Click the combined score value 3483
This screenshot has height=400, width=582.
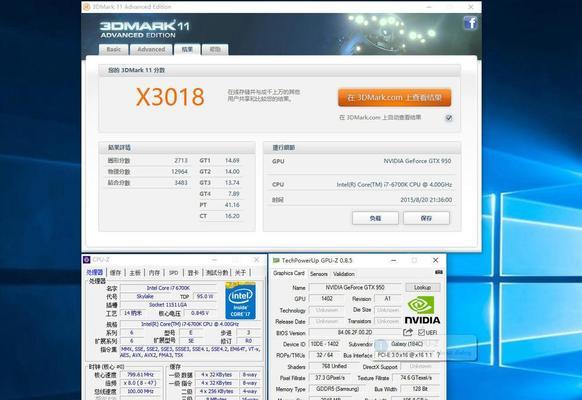(x=181, y=183)
